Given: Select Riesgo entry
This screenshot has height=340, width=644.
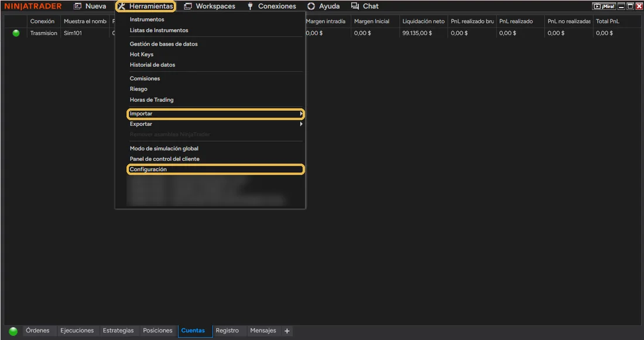Looking at the screenshot, I should (x=138, y=89).
